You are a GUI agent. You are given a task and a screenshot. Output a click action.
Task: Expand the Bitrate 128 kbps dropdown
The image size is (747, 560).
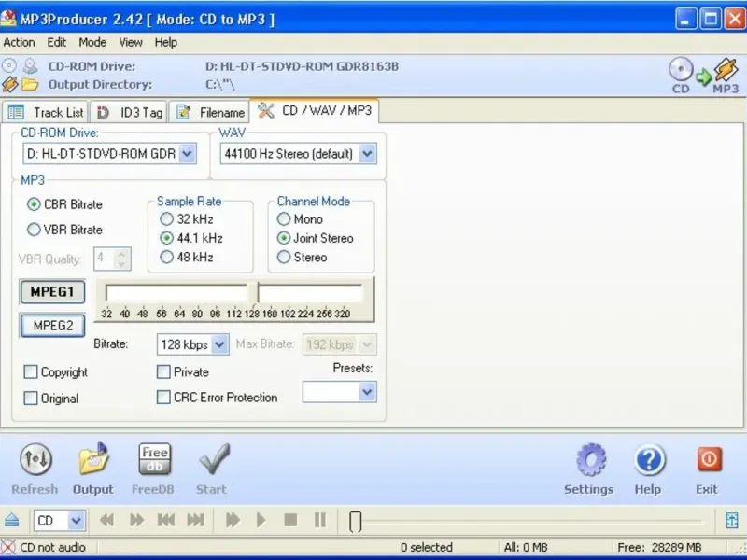219,344
